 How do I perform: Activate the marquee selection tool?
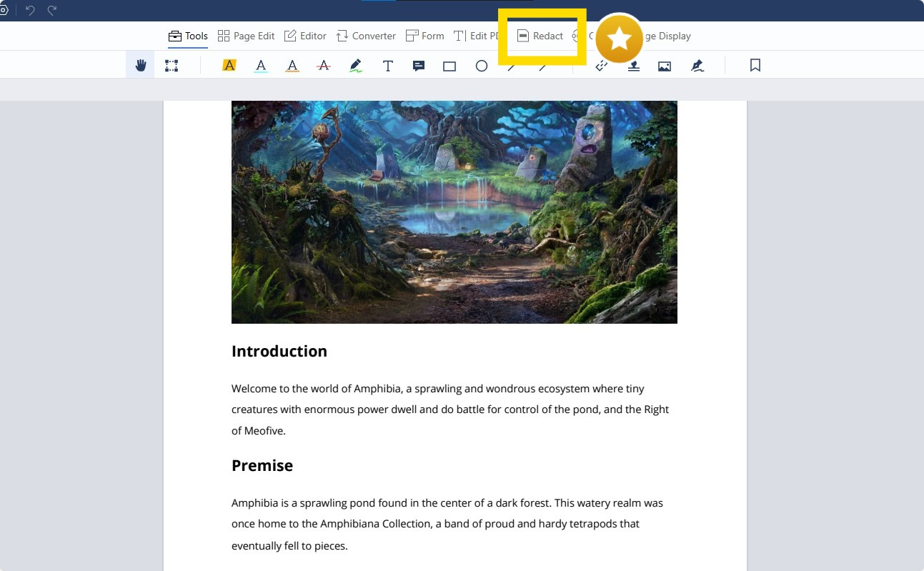coord(172,66)
